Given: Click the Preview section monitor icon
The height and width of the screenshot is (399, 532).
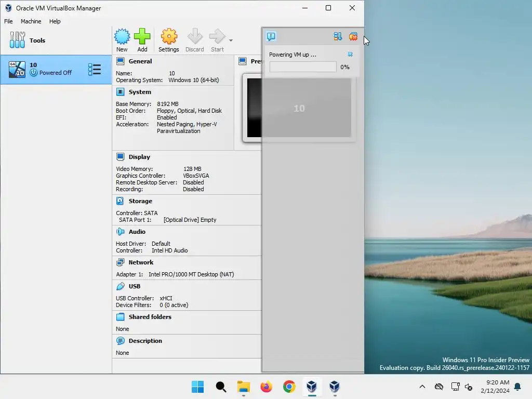Looking at the screenshot, I should click(x=242, y=61).
